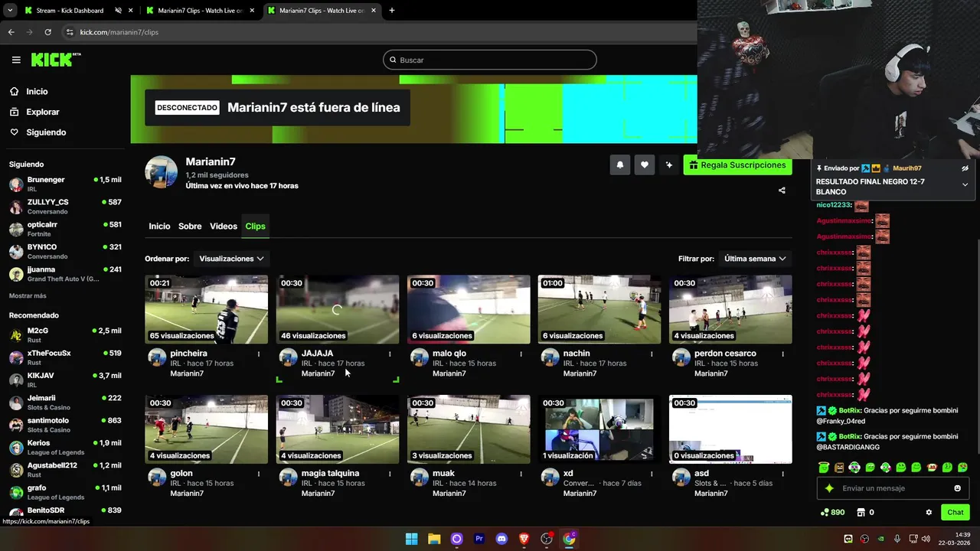Open ZULLYY_CS channel in sidebar

click(x=65, y=207)
